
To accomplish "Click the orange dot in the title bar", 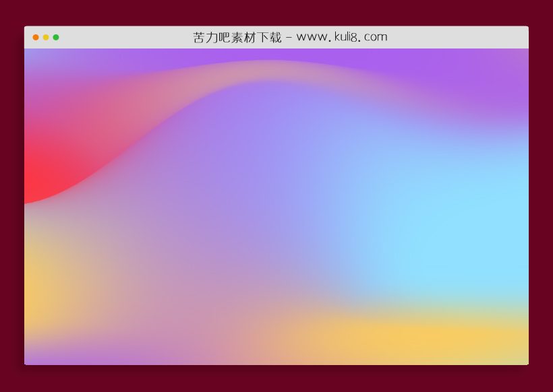I will coord(36,38).
